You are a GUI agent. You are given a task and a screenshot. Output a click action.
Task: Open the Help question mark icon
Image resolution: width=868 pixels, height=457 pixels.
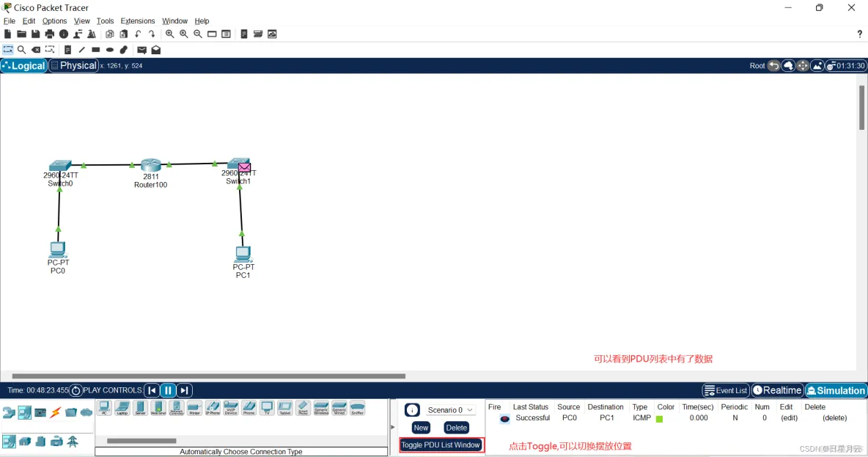(860, 34)
